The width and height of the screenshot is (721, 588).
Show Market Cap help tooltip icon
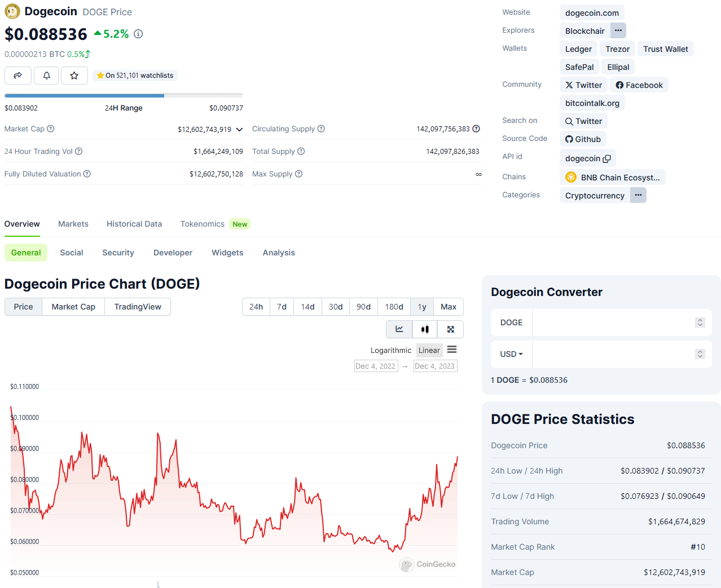51,129
